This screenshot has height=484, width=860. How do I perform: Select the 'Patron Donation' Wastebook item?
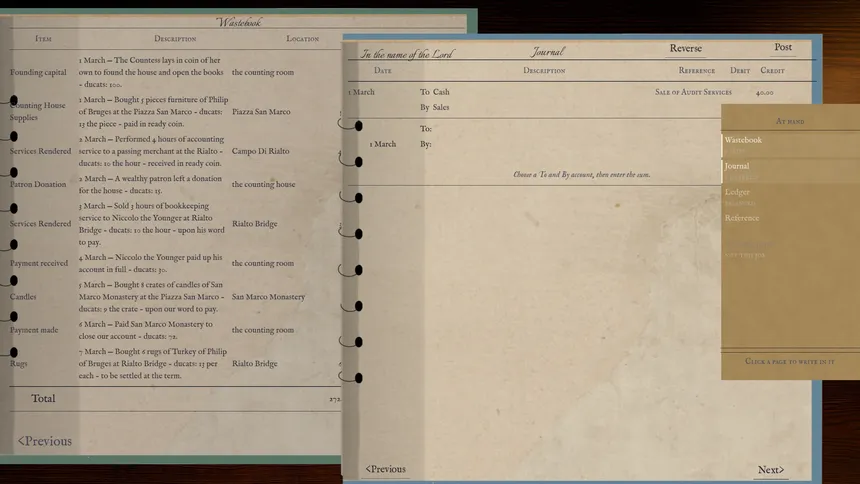click(38, 184)
